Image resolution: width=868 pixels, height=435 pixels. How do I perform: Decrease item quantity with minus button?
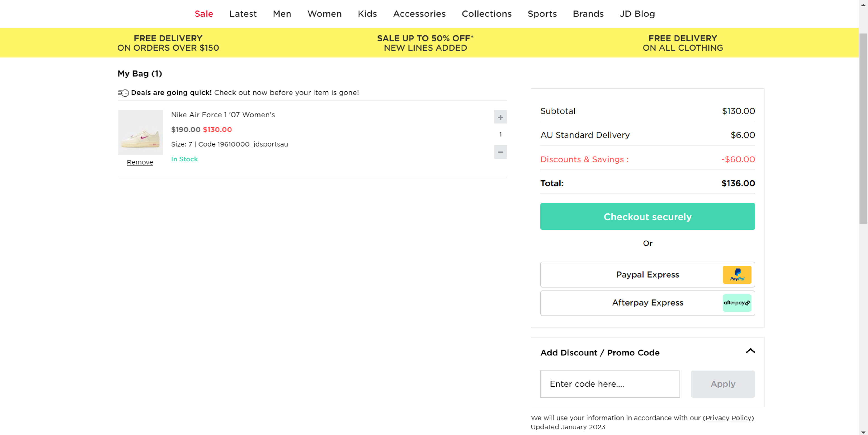(x=500, y=152)
